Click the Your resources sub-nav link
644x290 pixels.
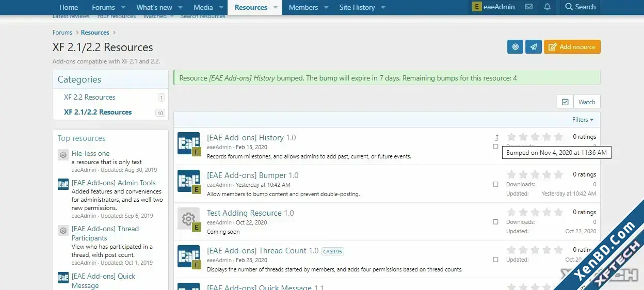[117, 17]
